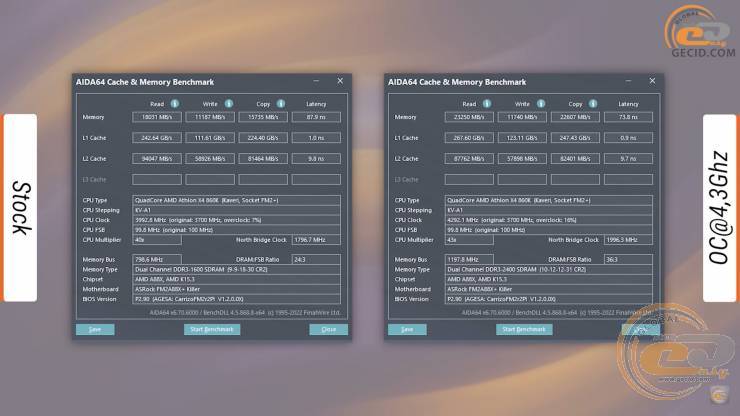
Task: Select L1 Cache Read value 267.60 GB/s
Action: click(469, 138)
